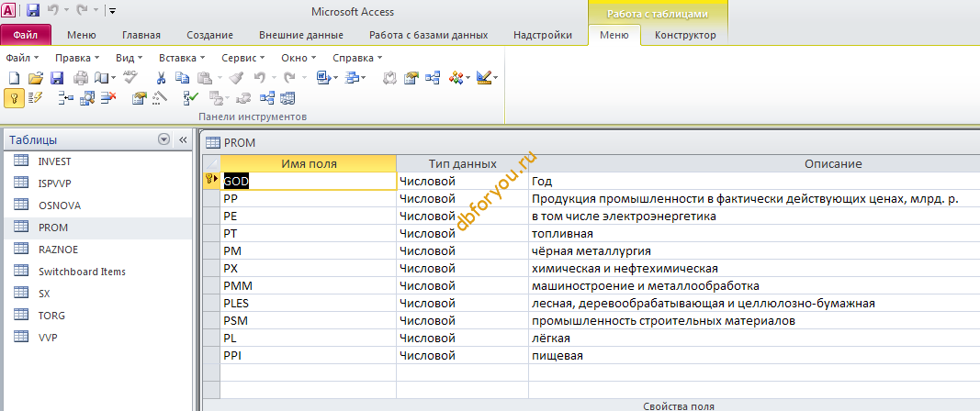The width and height of the screenshot is (980, 411).
Task: Run the ABC spelling check icon
Action: click(x=130, y=77)
